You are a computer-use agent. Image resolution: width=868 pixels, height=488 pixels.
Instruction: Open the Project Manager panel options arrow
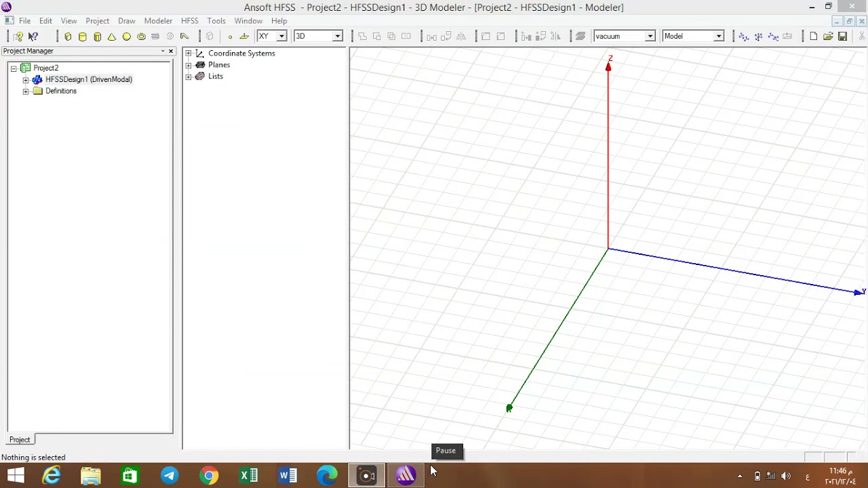coord(163,52)
